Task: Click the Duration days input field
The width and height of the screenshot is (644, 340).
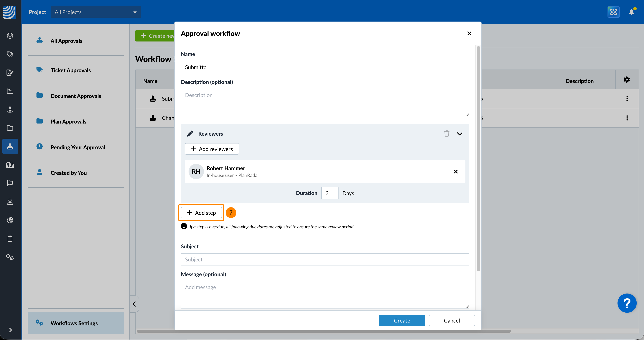Action: click(x=329, y=193)
